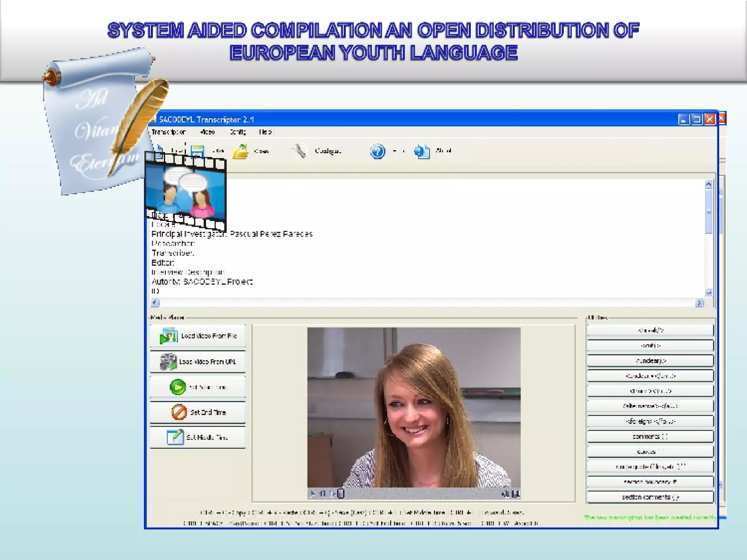Click the section comments utility button
747x560 pixels.
click(650, 497)
